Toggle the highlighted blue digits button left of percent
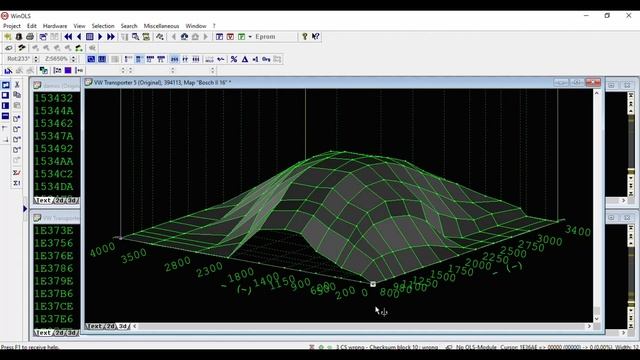The height and width of the screenshot is (360, 640). [x=174, y=59]
